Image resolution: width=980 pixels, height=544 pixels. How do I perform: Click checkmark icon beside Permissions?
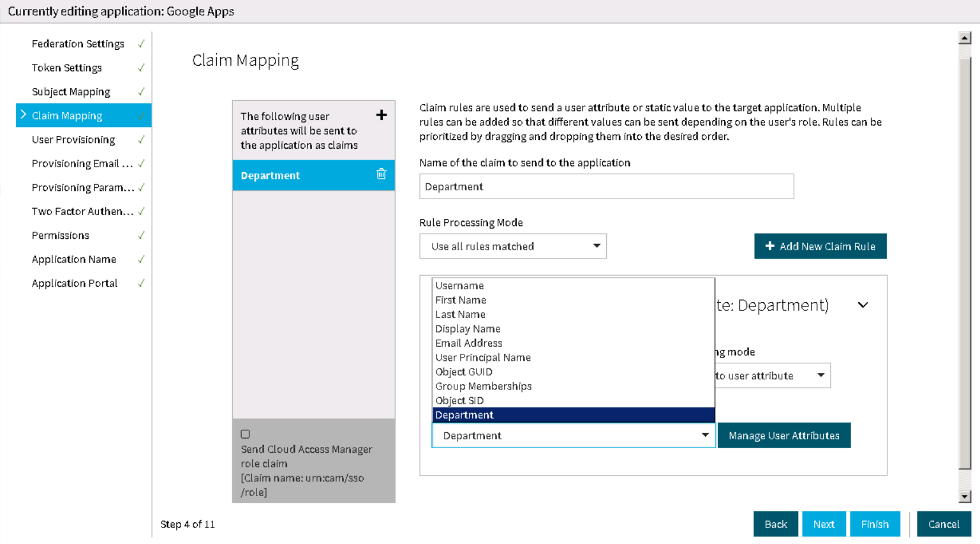[x=141, y=235]
